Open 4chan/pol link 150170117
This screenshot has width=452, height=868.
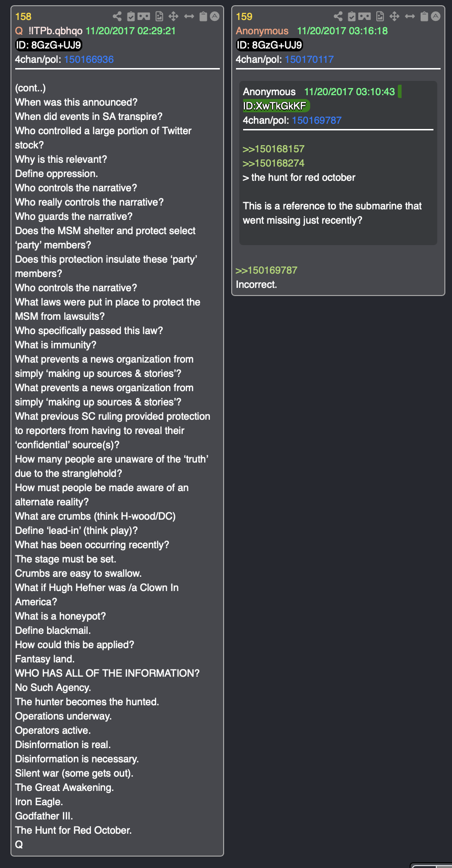[309, 59]
